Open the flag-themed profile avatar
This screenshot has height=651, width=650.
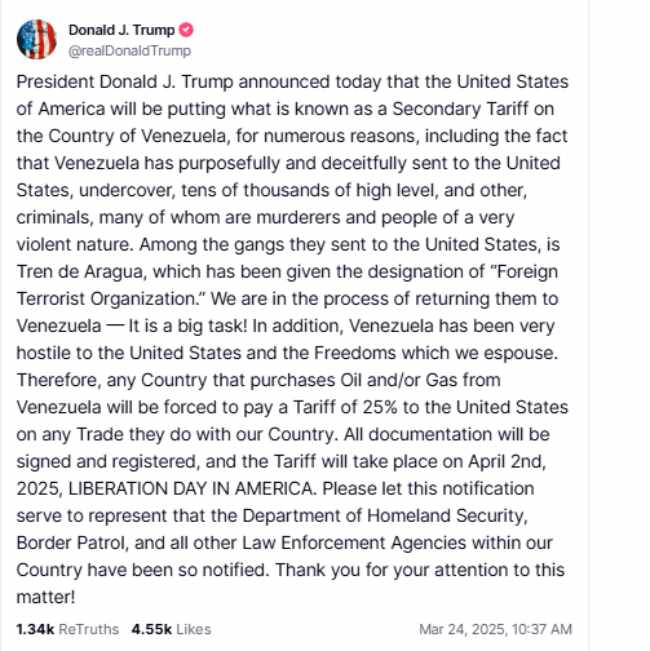coord(37,39)
